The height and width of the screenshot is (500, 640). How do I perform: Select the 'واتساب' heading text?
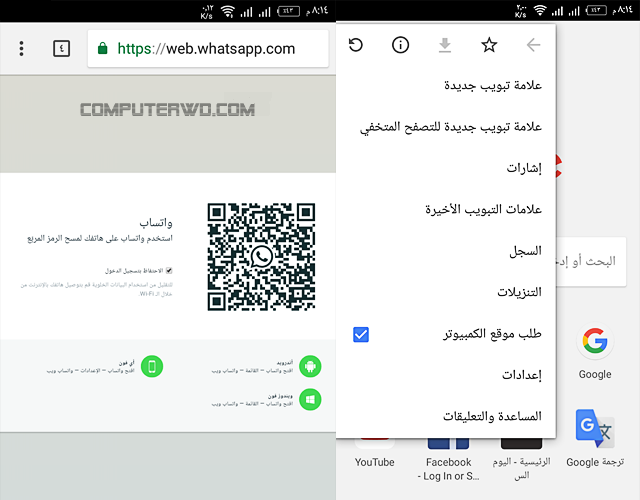pos(156,222)
